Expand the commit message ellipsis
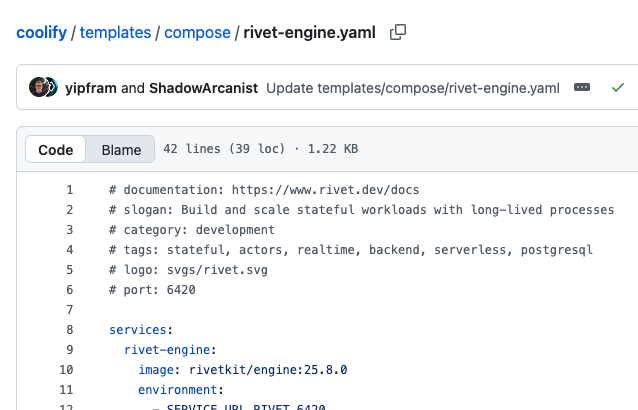The image size is (638, 410). (x=582, y=88)
